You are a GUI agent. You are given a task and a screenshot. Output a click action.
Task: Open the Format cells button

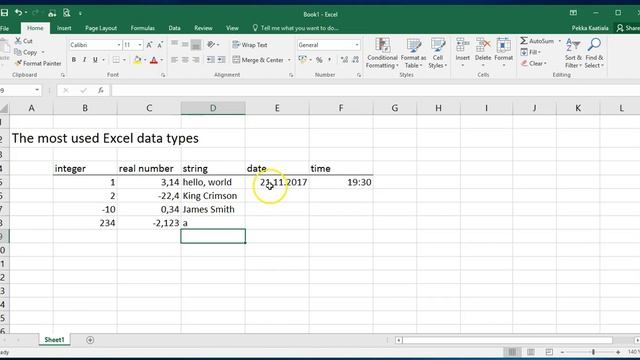click(503, 53)
